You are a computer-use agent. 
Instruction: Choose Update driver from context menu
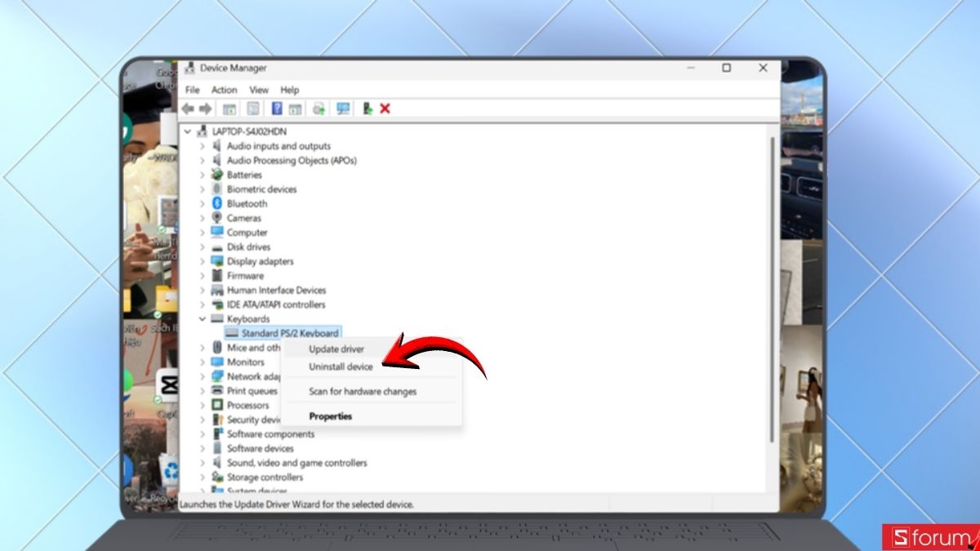372,349
